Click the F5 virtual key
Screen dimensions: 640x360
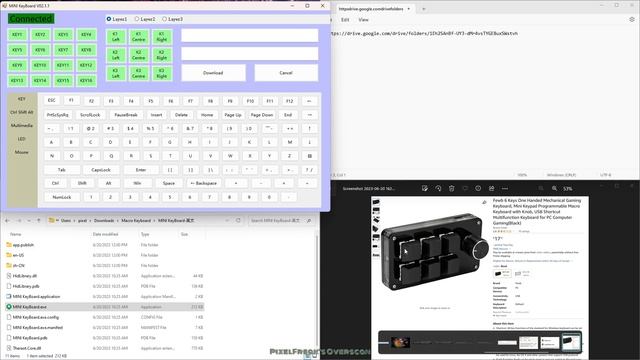pos(151,101)
